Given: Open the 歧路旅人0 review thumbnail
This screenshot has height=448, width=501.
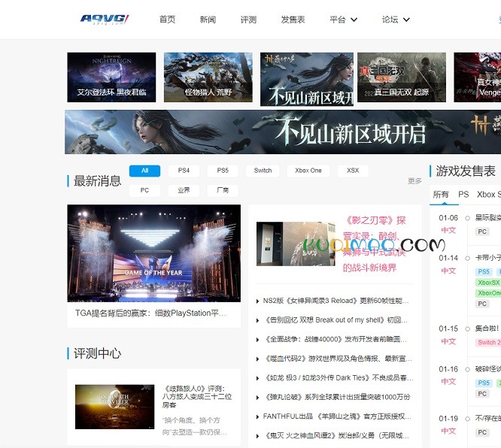Looking at the screenshot, I should point(114,407).
